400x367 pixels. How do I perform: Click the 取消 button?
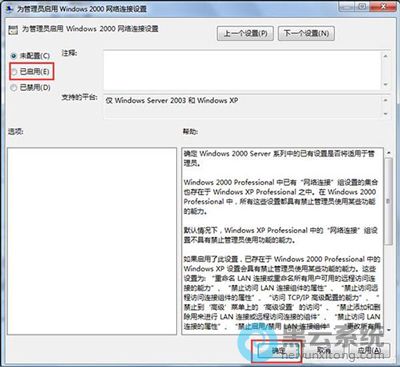tap(324, 350)
